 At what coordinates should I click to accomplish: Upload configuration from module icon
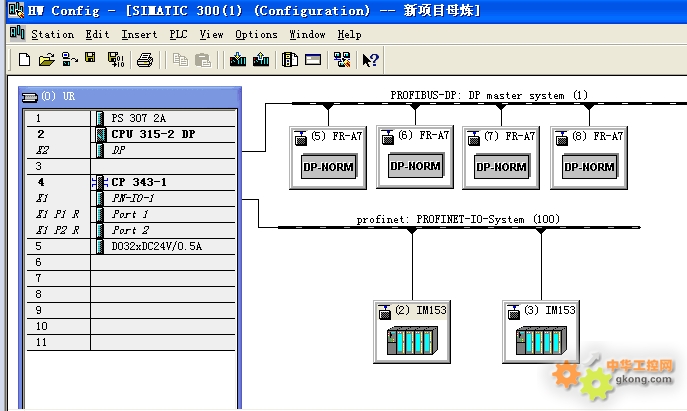coord(261,60)
